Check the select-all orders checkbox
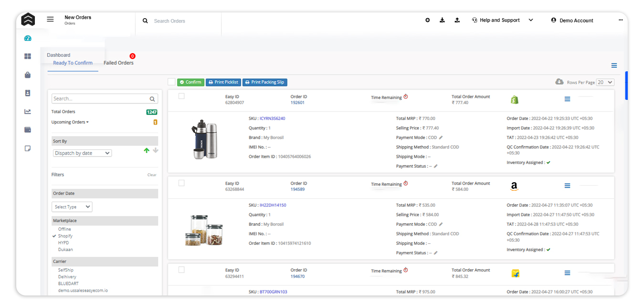The width and height of the screenshot is (644, 306). point(172,82)
